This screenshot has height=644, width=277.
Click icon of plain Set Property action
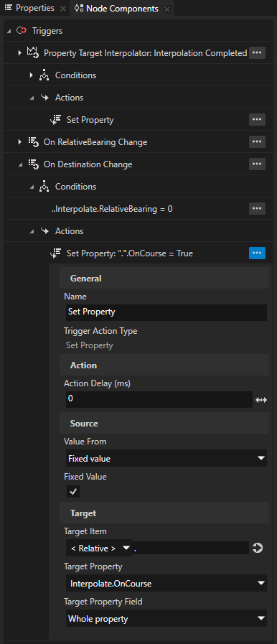[x=55, y=119]
